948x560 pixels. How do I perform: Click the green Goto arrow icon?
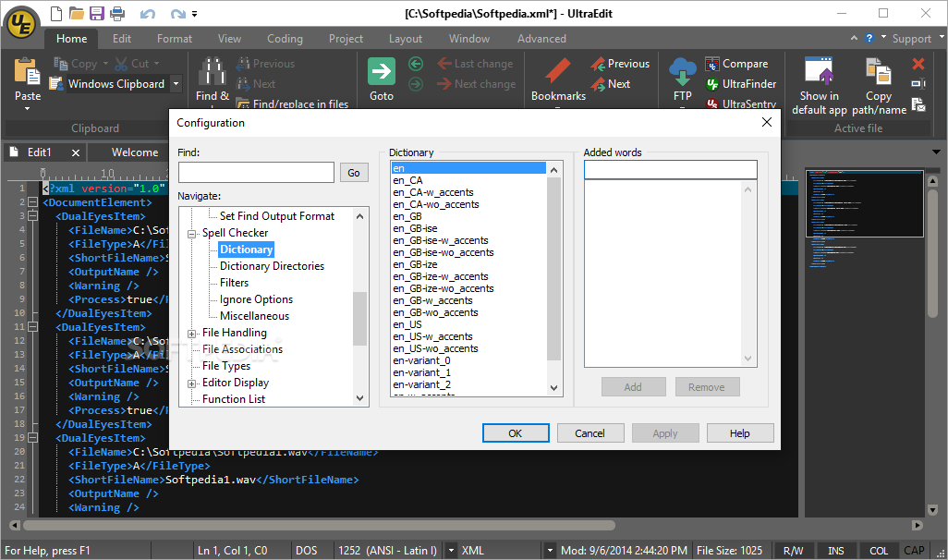pyautogui.click(x=382, y=71)
